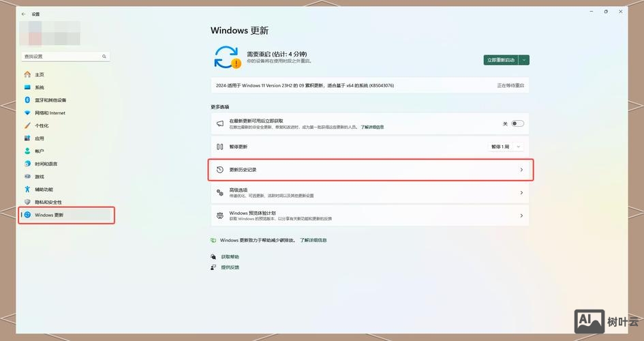Click the 暂停 1 周 button

(x=501, y=147)
